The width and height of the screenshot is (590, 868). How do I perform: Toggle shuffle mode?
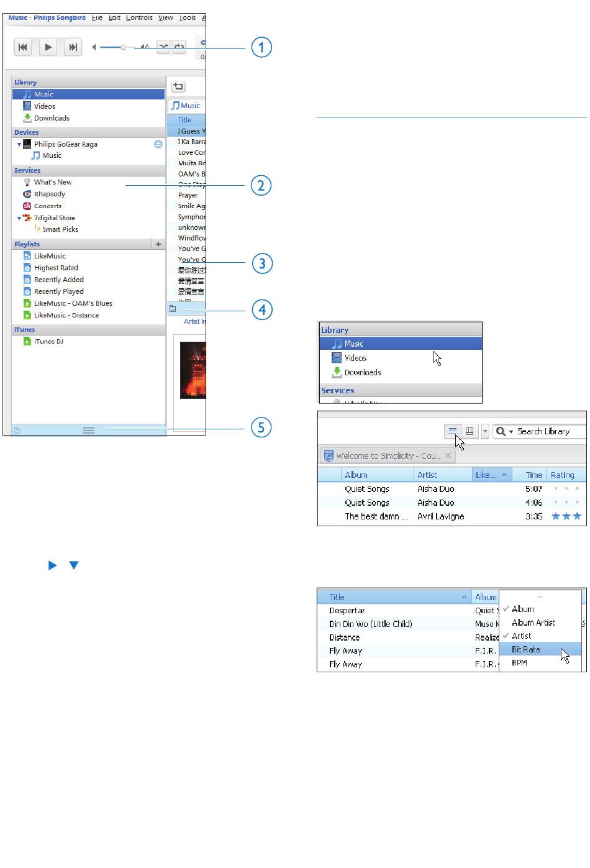pos(163,47)
